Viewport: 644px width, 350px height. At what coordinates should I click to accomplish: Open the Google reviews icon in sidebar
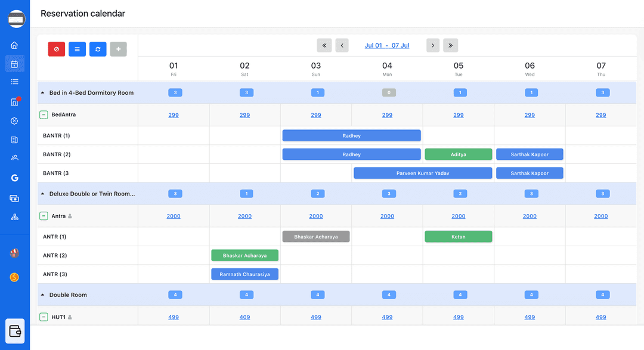[14, 178]
